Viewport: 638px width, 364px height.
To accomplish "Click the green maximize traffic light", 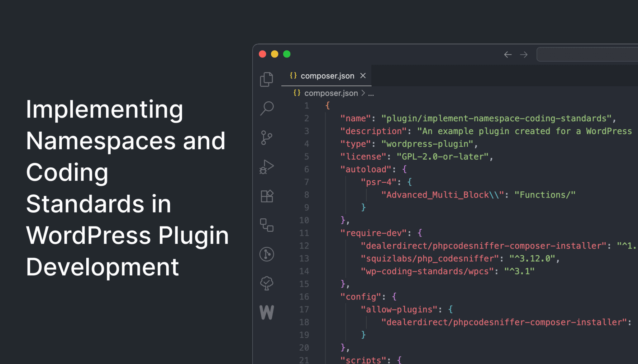I will click(x=287, y=54).
